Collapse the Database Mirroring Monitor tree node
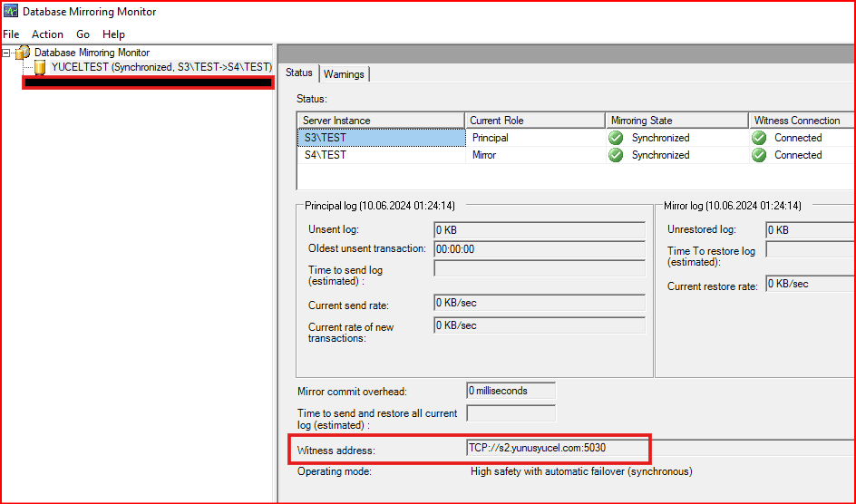The image size is (856, 504). 7,53
